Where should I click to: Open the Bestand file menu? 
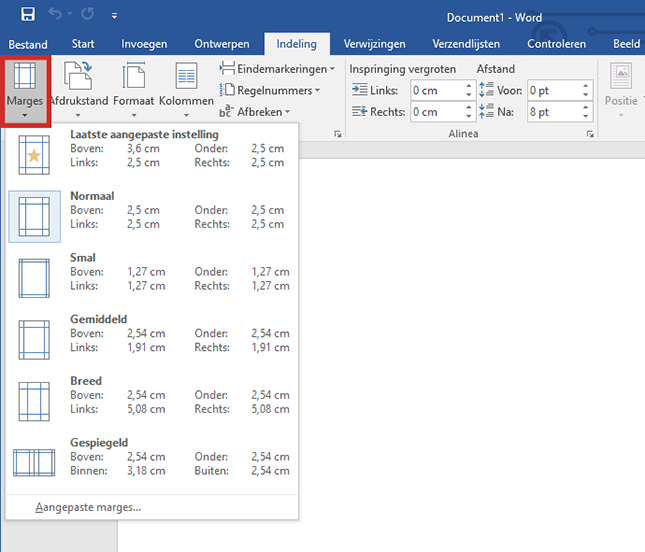tap(28, 44)
